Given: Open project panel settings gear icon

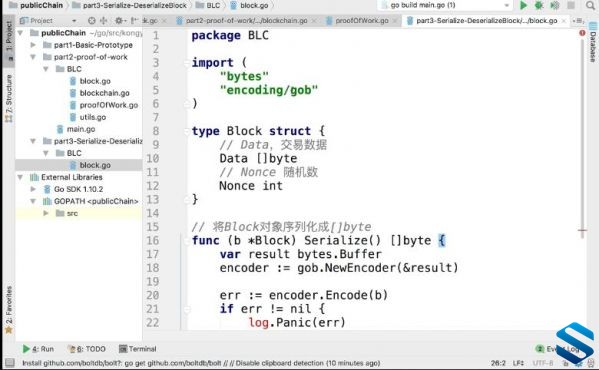Looking at the screenshot, I should (x=119, y=21).
